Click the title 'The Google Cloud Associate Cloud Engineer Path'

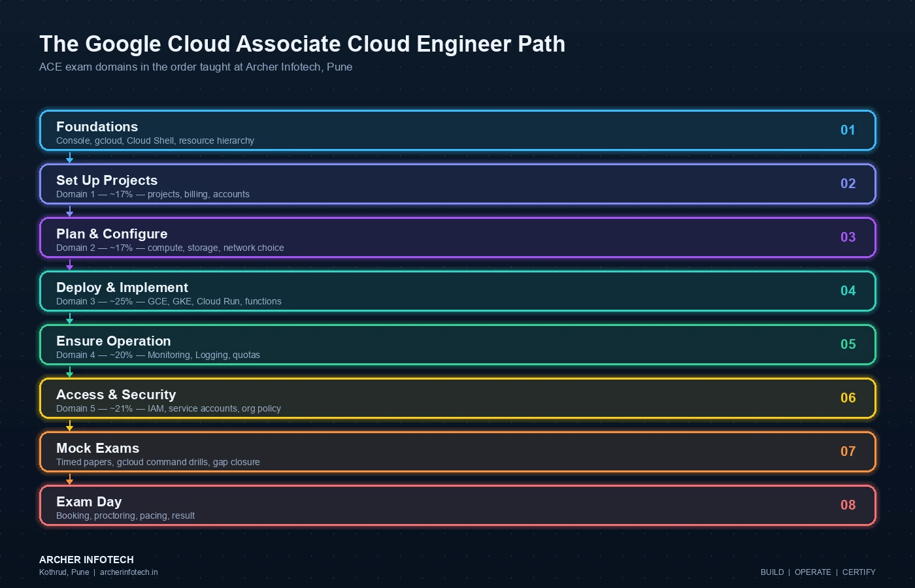(302, 44)
